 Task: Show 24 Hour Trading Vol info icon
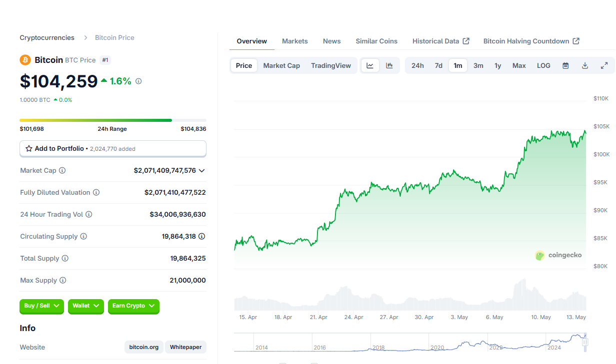click(88, 214)
